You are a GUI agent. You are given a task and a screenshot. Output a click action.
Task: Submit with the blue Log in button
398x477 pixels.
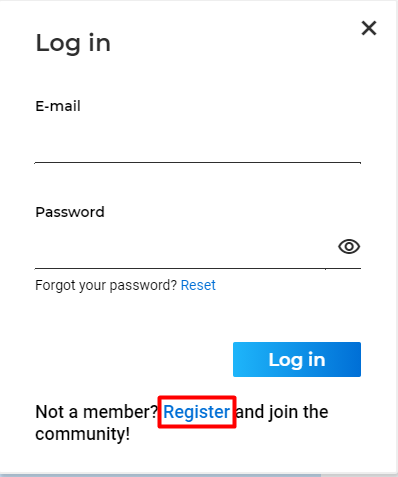pos(297,359)
